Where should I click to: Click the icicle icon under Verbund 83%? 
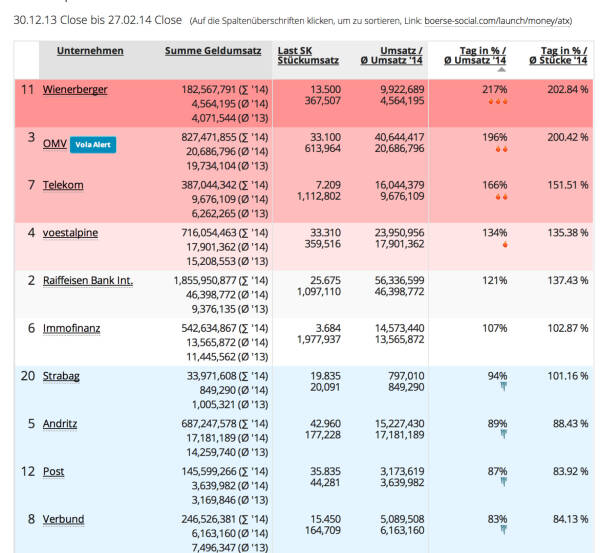(x=504, y=530)
